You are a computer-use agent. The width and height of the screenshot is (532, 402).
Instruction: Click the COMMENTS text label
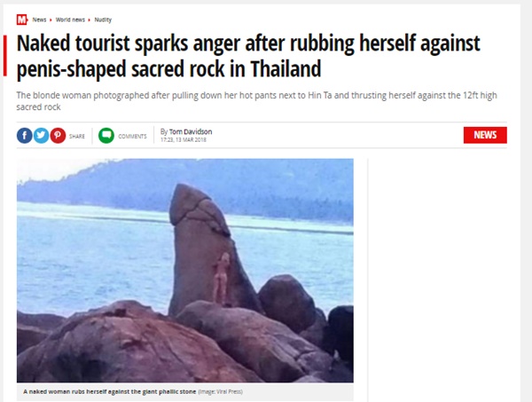click(x=132, y=136)
